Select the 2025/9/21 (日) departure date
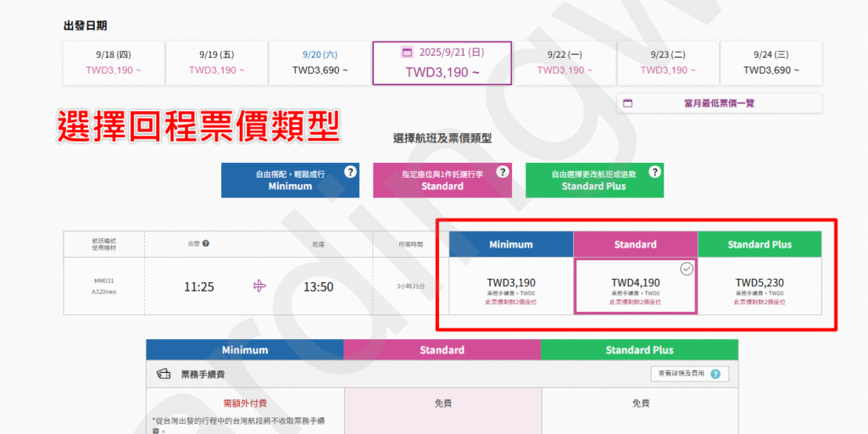868x434 pixels. point(442,63)
